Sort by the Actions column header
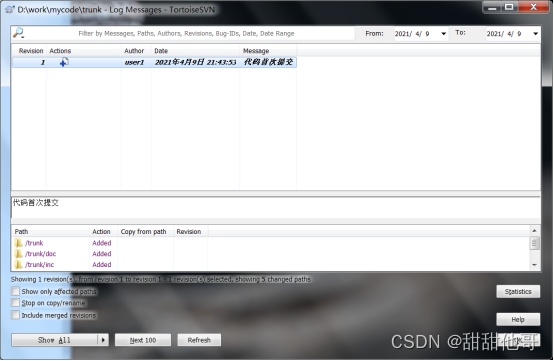Viewport: 554px width, 361px height. tap(84, 51)
